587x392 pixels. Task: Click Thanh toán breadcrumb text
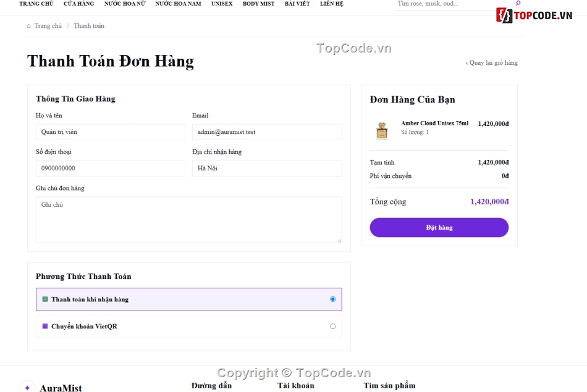coord(89,26)
